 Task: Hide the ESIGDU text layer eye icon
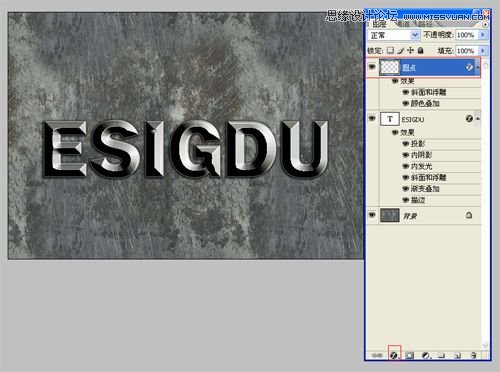372,119
